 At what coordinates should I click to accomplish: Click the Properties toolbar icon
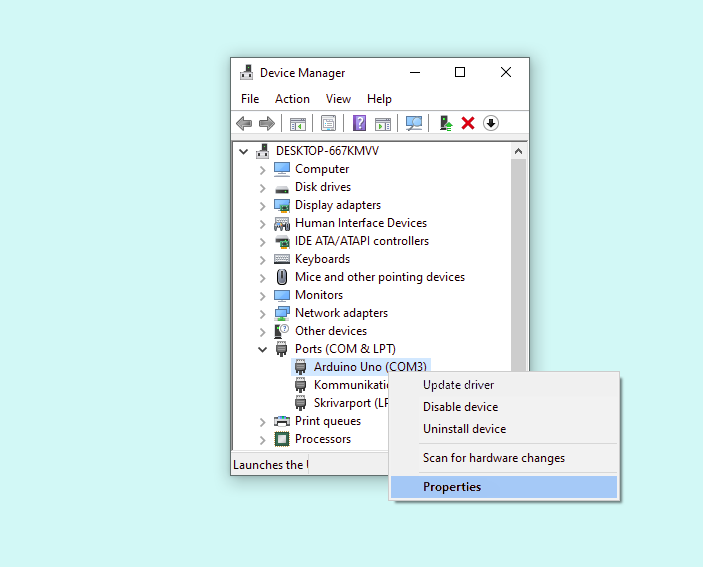click(328, 123)
